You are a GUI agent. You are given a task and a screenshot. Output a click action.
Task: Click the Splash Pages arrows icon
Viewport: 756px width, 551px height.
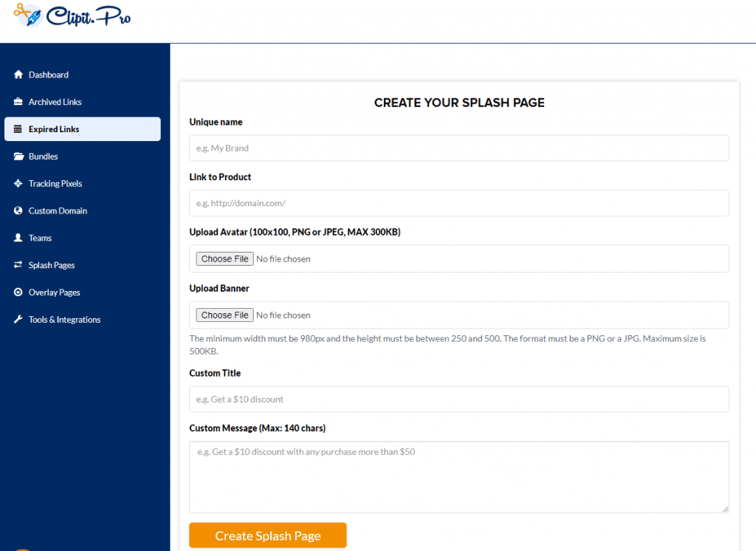coord(18,265)
